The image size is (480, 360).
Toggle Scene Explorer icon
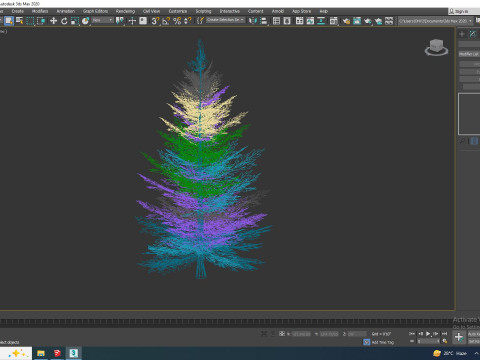(x=276, y=21)
